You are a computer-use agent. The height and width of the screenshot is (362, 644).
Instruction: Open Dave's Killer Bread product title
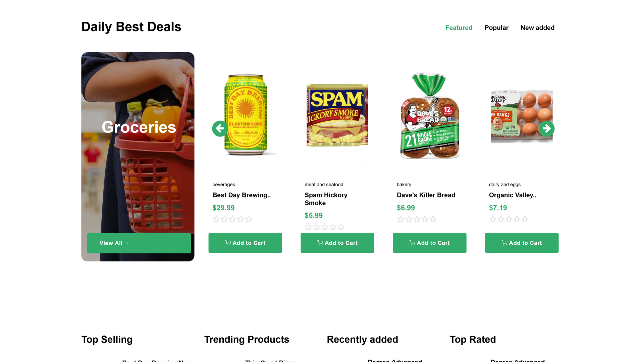click(x=426, y=195)
